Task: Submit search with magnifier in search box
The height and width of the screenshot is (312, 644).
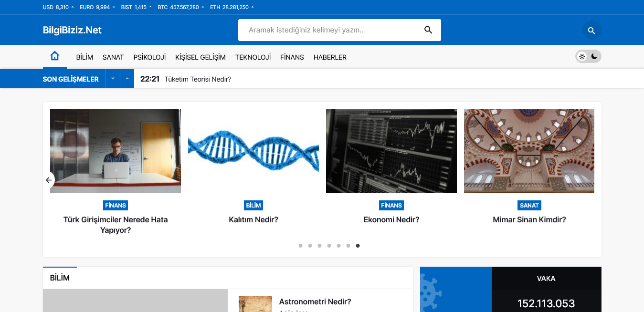Action: [x=428, y=30]
